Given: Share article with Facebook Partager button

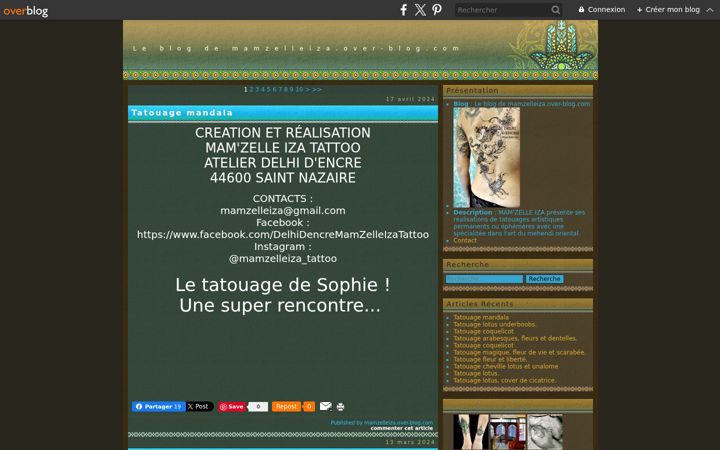Looking at the screenshot, I should [158, 406].
